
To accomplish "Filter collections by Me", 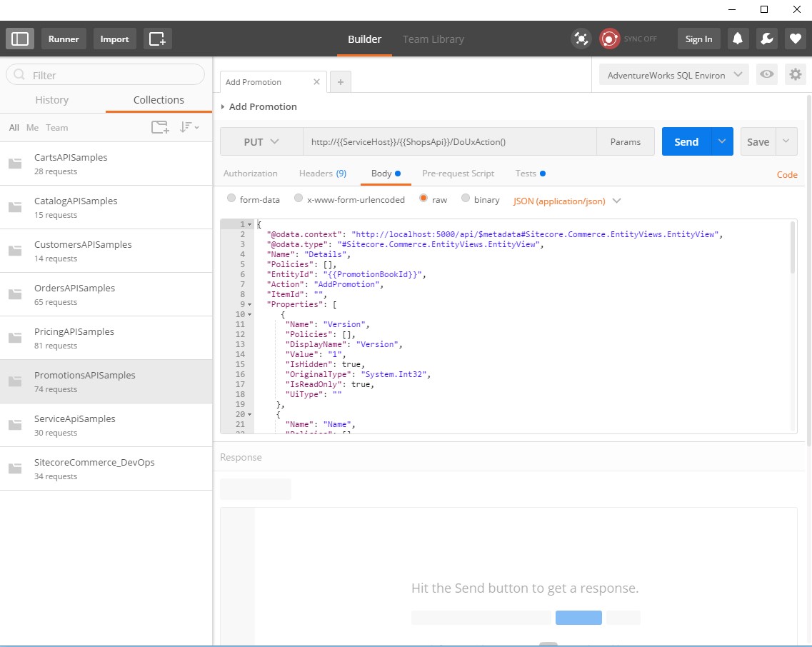I will click(x=33, y=127).
